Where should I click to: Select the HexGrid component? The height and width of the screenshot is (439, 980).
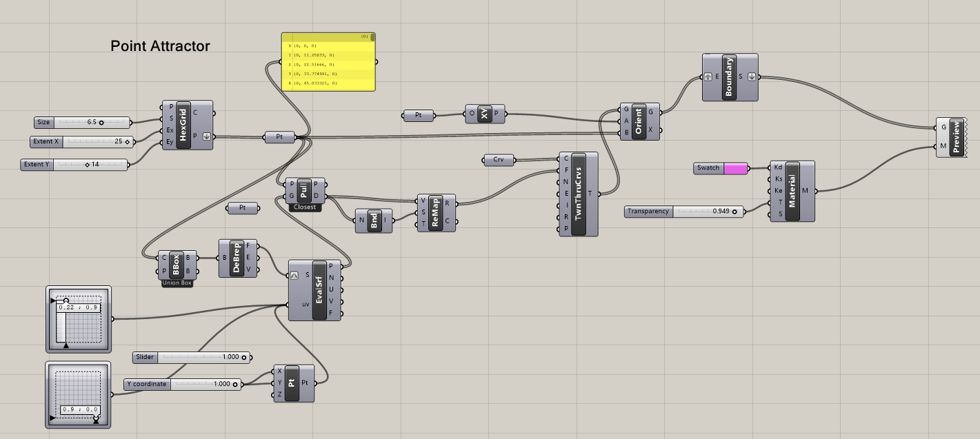(183, 125)
